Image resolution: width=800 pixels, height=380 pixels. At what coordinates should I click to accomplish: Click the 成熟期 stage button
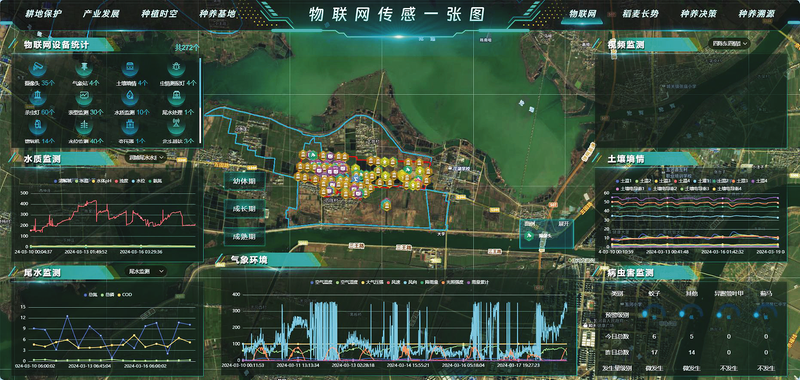pyautogui.click(x=245, y=237)
